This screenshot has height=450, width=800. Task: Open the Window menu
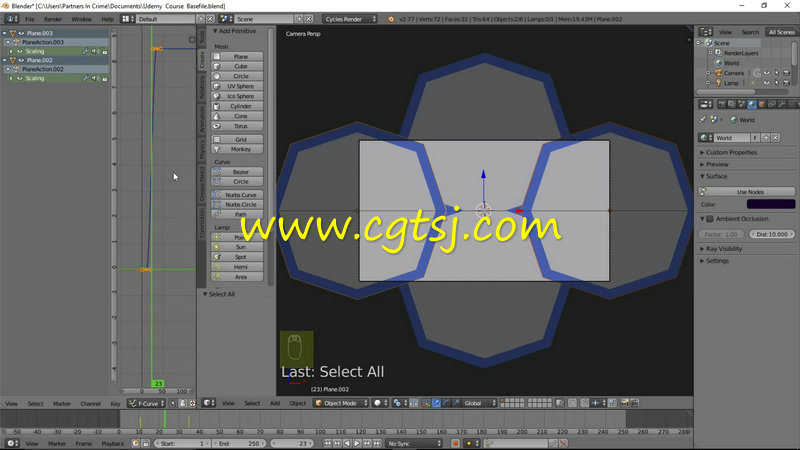point(81,19)
